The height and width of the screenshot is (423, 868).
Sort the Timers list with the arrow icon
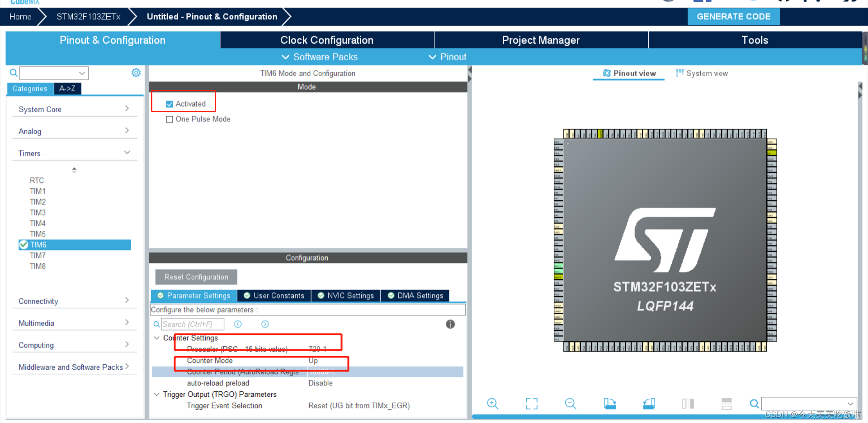74,170
